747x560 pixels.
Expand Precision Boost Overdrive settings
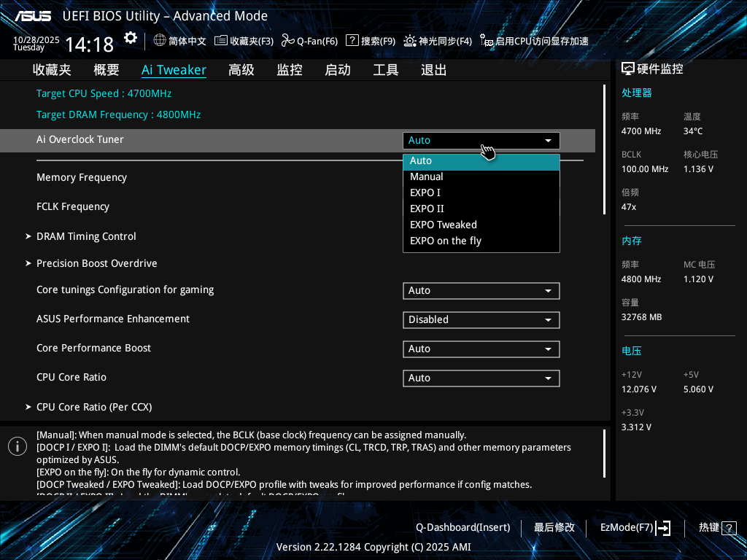pyautogui.click(x=96, y=263)
